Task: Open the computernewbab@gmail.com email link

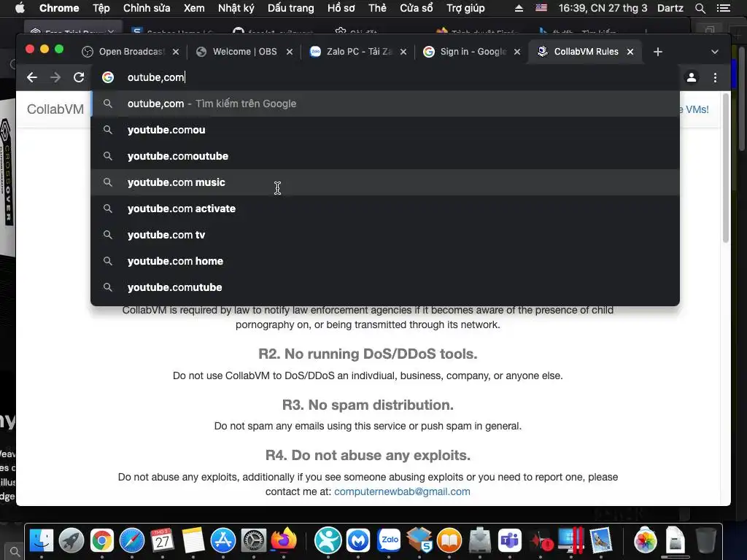Action: [x=402, y=491]
